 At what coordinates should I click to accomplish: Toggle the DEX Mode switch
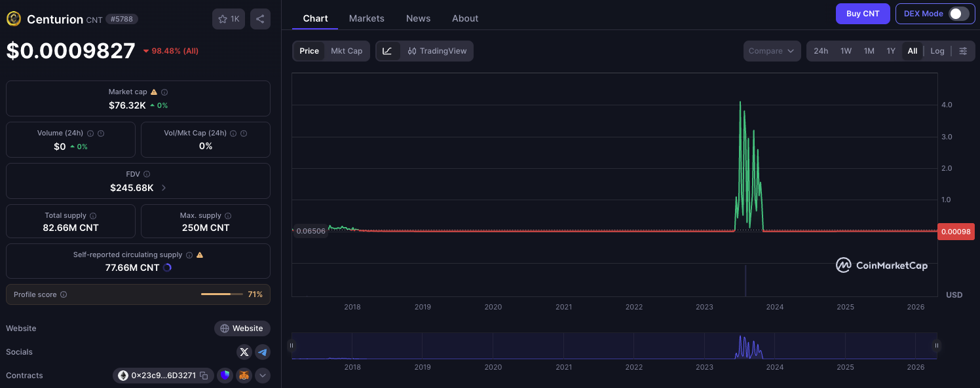click(958, 14)
